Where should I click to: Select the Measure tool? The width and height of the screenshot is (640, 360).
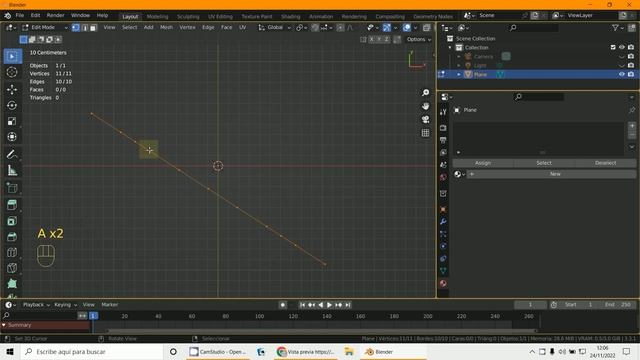[x=12, y=170]
